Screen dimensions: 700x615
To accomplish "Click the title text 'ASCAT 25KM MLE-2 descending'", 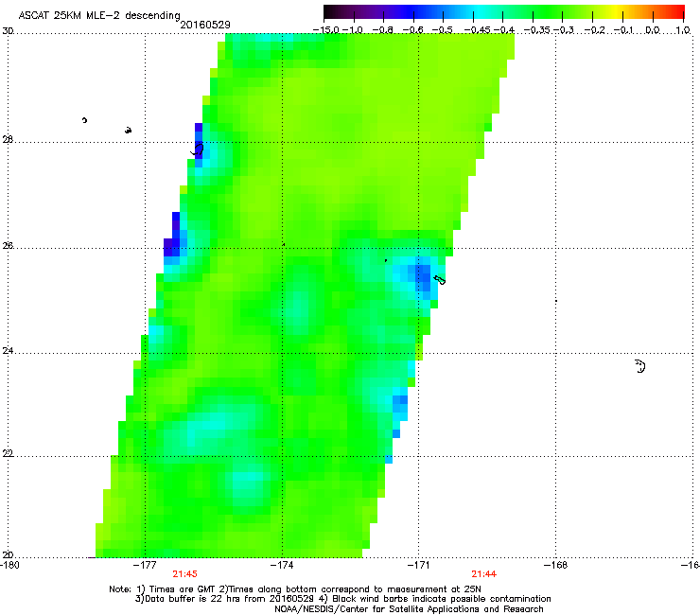I will click(x=99, y=15).
